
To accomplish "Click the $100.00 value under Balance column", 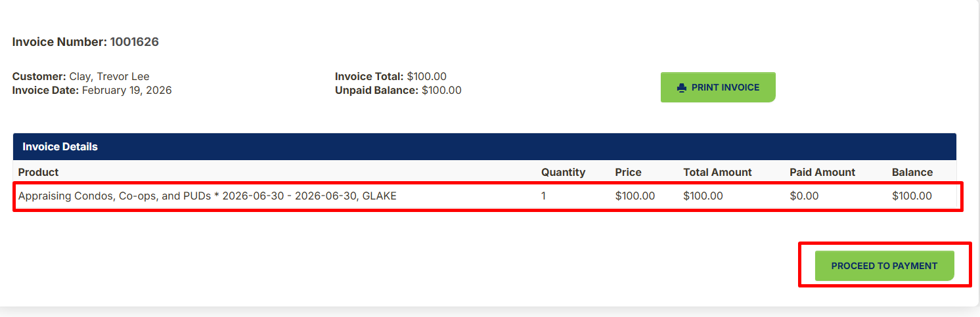I will [x=912, y=196].
